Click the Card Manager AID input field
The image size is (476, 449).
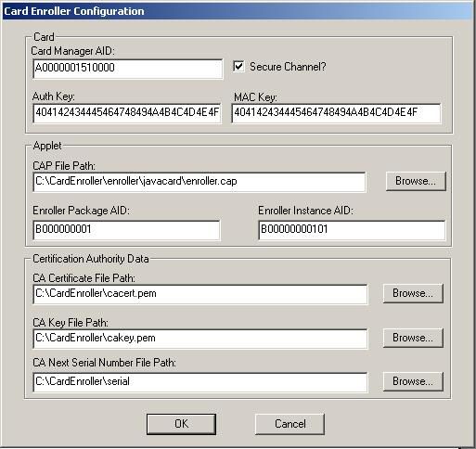pyautogui.click(x=127, y=69)
